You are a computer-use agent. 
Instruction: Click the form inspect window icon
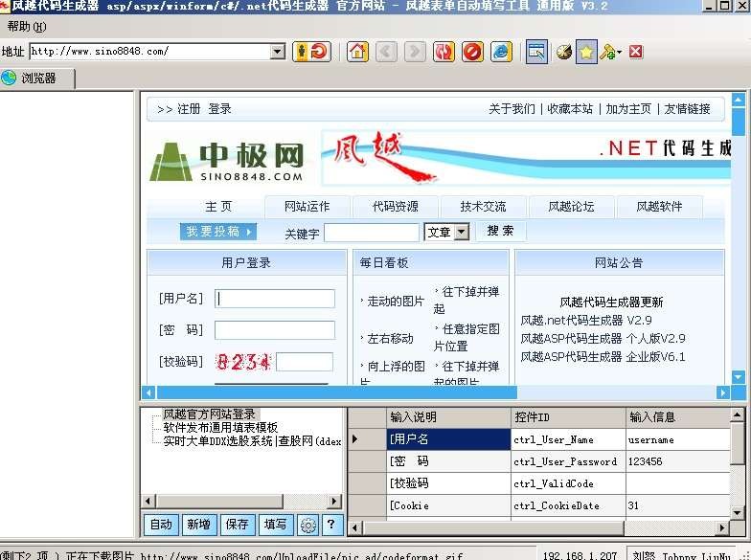[x=536, y=52]
